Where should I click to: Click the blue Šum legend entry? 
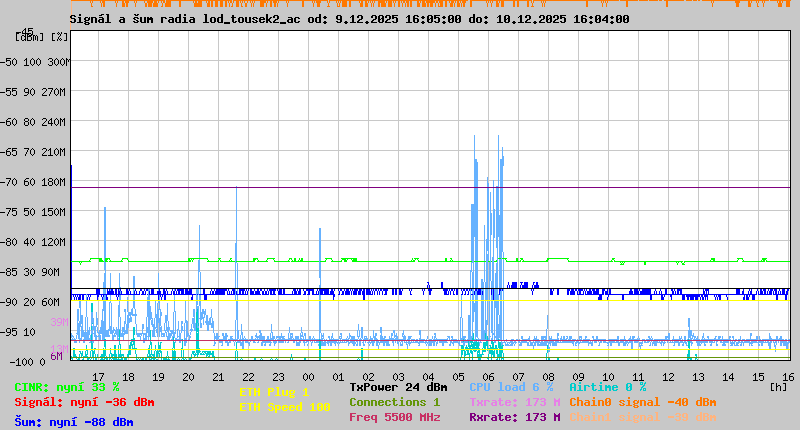73,422
